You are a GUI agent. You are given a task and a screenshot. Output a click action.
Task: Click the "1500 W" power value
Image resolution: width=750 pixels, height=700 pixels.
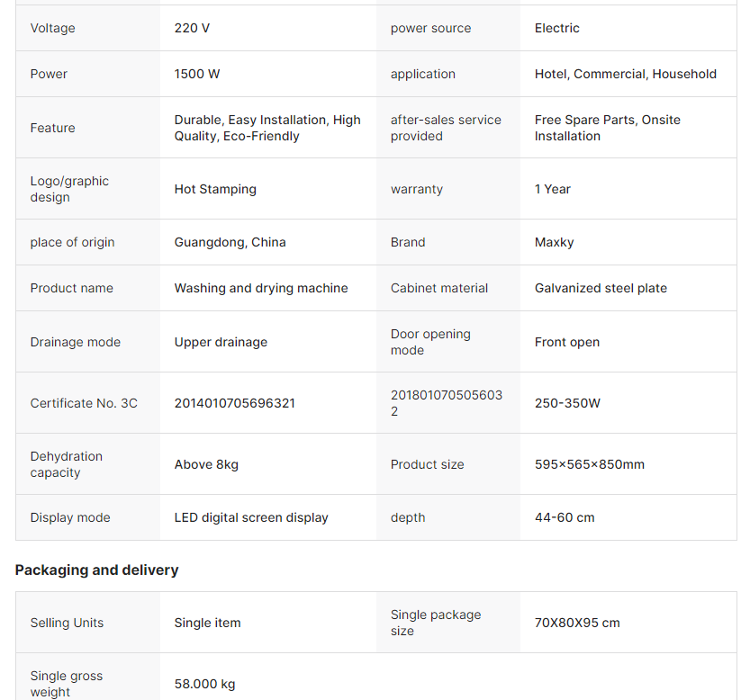197,74
